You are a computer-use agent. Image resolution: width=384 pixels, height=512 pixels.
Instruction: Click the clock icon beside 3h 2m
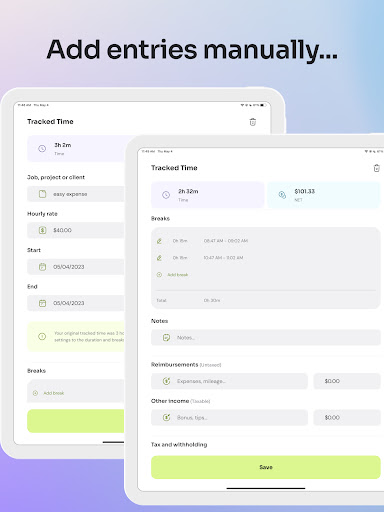point(42,149)
